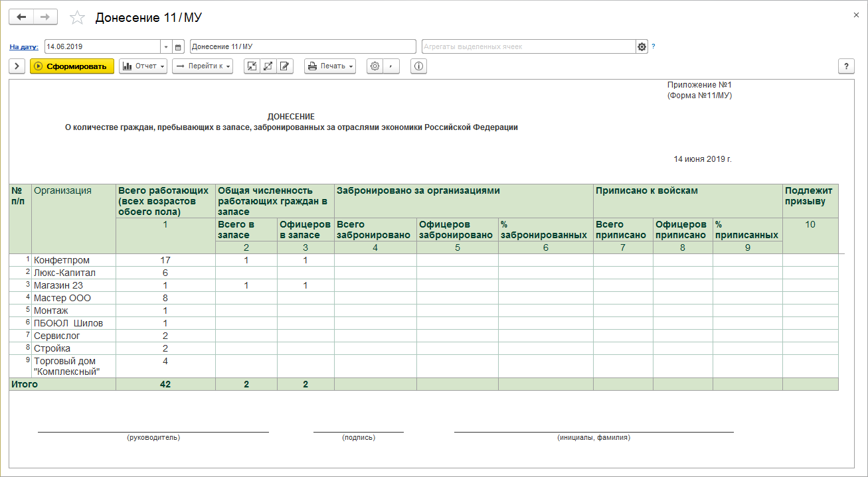Select the Конфетпром organization cell
This screenshot has width=868, height=477.
click(62, 260)
